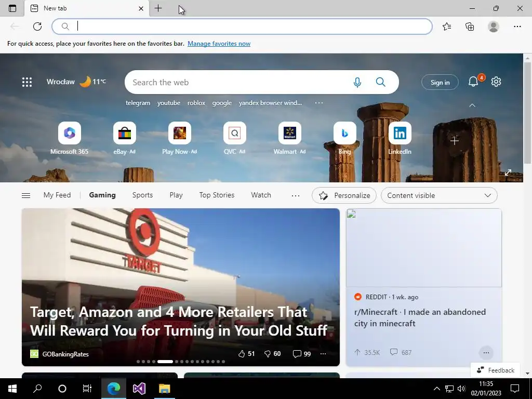This screenshot has width=532, height=399.
Task: Open the Collections icon
Action: [x=470, y=26]
